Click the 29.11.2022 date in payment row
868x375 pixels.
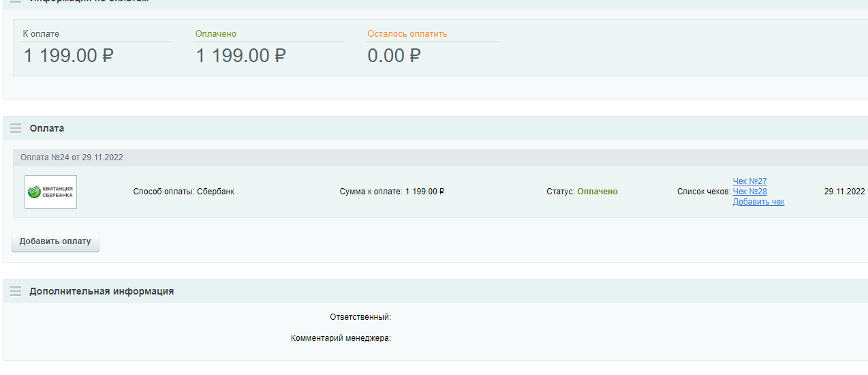pos(844,192)
